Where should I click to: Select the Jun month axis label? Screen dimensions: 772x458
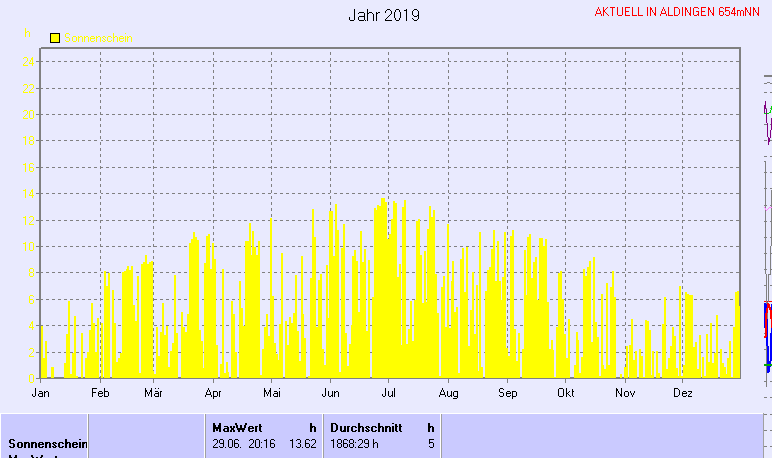(x=330, y=394)
